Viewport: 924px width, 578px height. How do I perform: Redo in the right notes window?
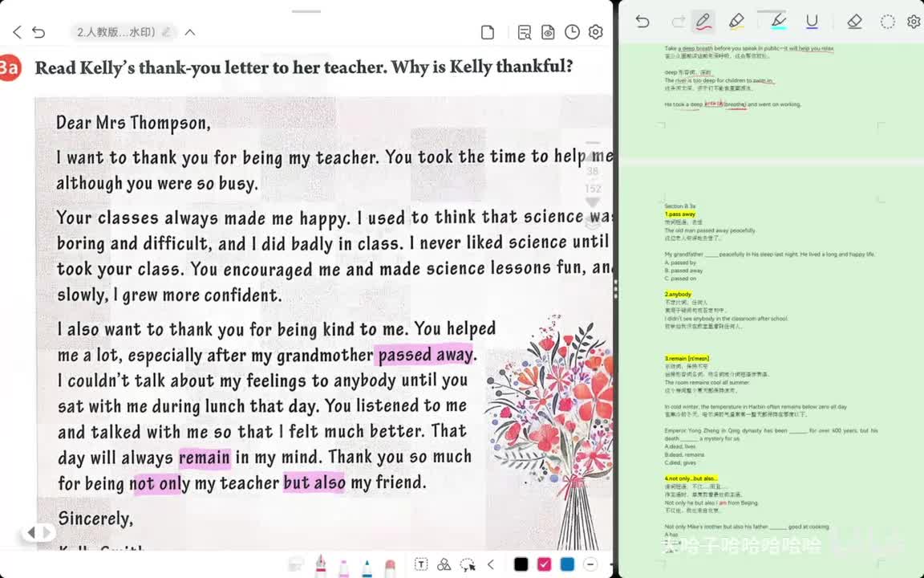[678, 22]
